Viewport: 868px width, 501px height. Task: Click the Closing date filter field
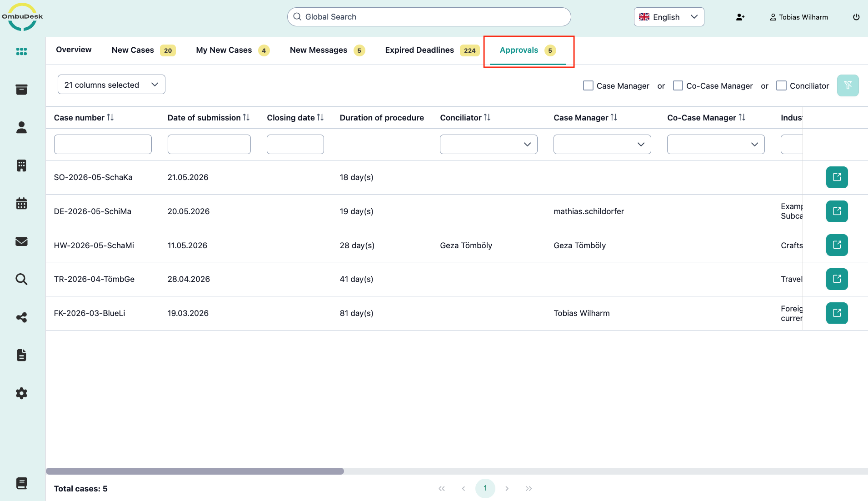click(295, 144)
